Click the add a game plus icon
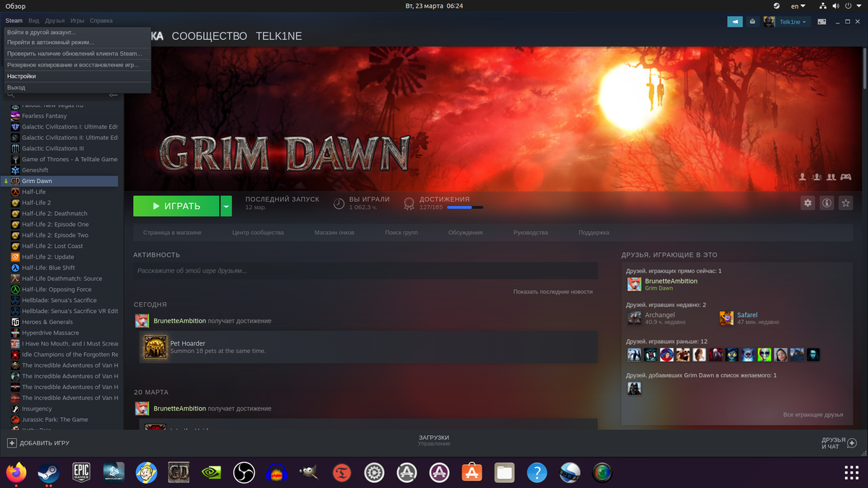868x488 pixels. pyautogui.click(x=12, y=442)
